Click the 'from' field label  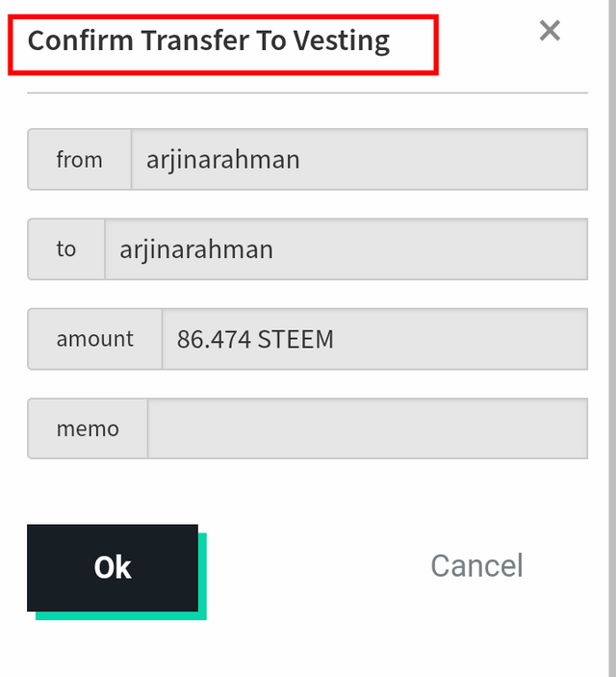[x=80, y=159]
